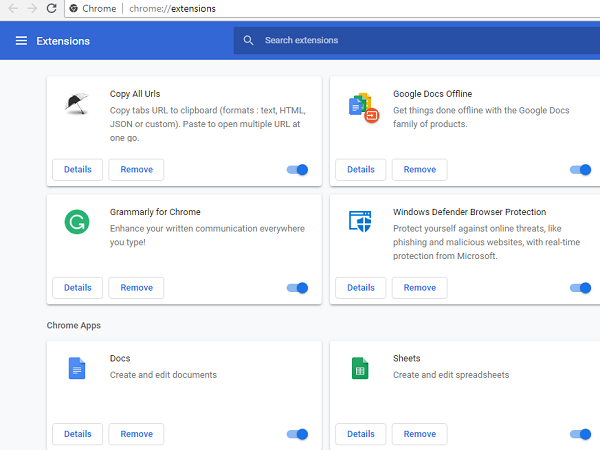Click the browser back arrow

(x=9, y=9)
